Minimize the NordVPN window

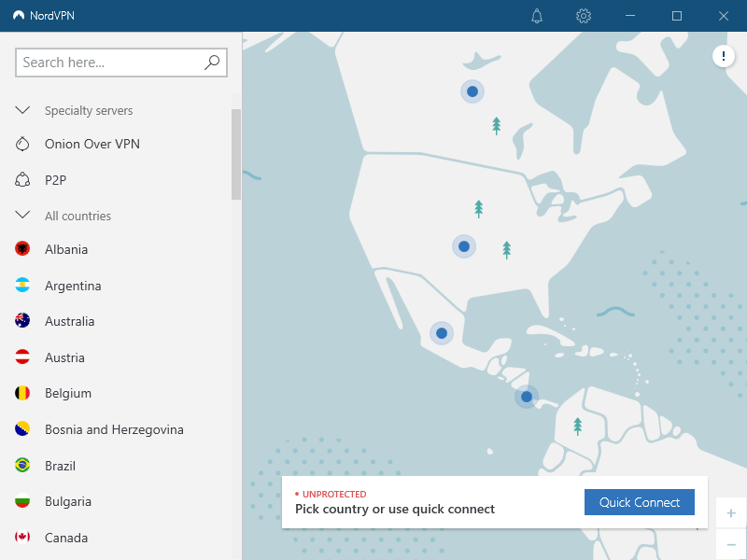tap(630, 16)
